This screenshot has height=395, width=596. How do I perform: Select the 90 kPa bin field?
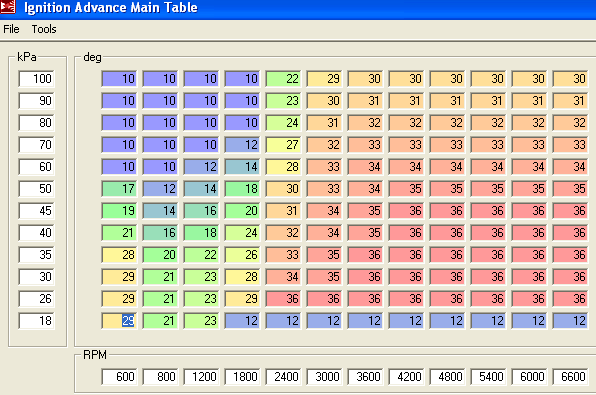[36, 101]
